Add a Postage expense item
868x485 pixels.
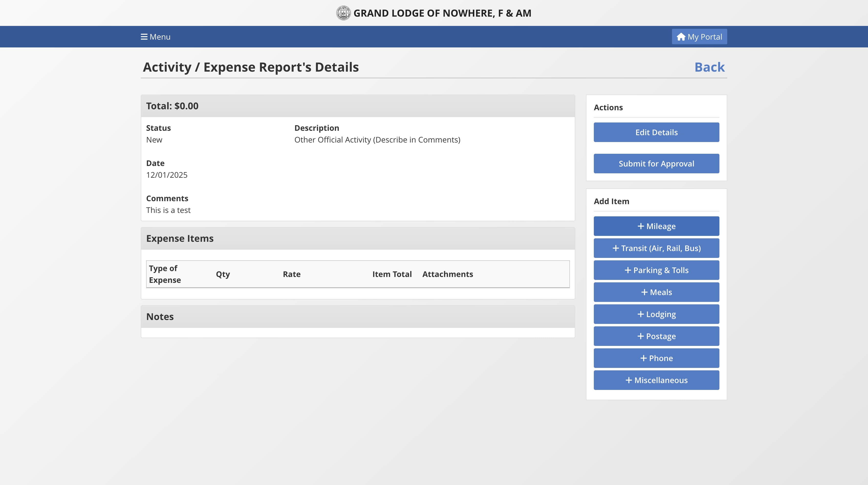(656, 336)
